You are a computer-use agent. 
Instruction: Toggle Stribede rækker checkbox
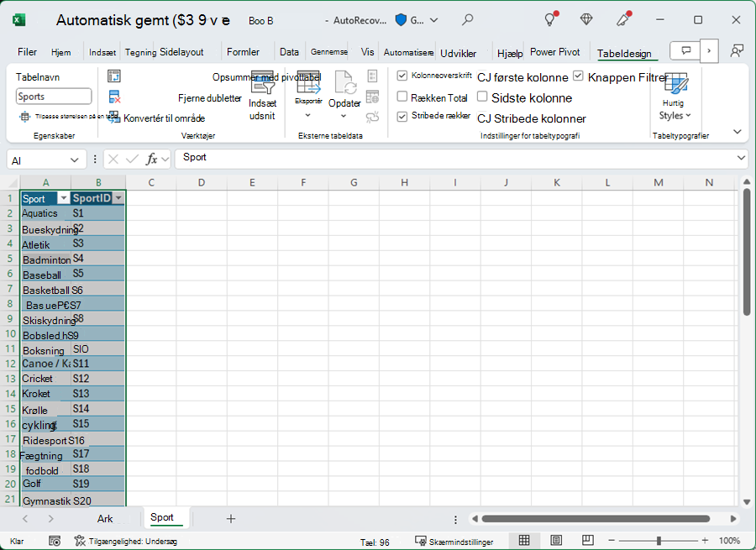(402, 117)
